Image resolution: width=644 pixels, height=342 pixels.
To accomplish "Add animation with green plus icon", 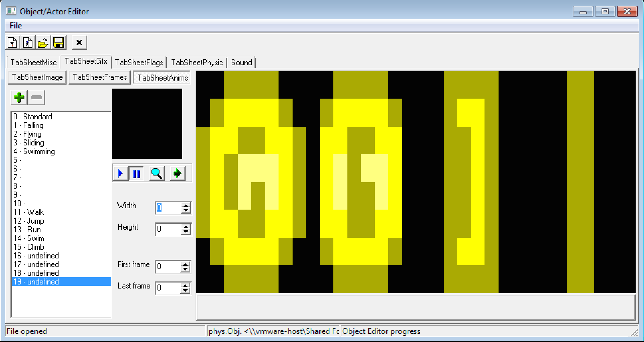I will [x=19, y=98].
